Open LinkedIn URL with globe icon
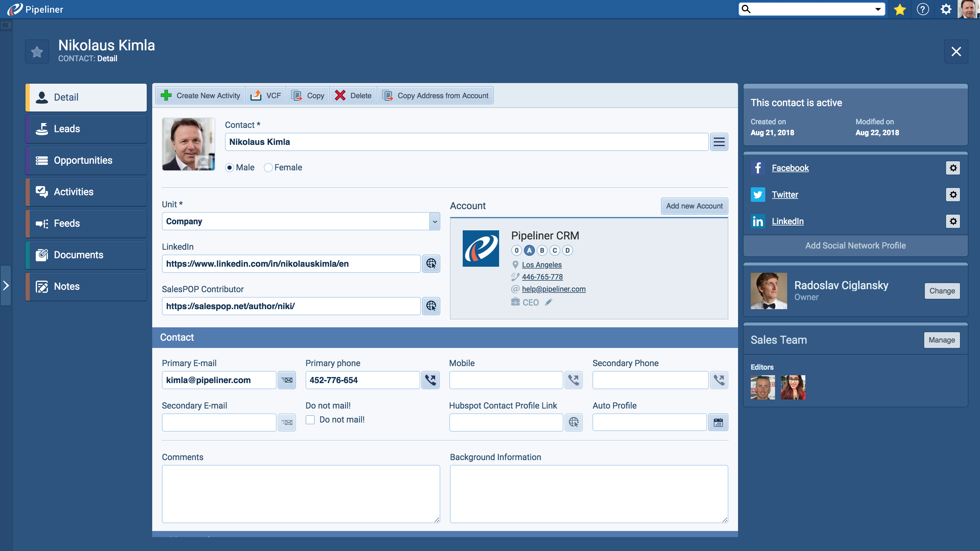Screen dimensions: 980x551 [431, 263]
